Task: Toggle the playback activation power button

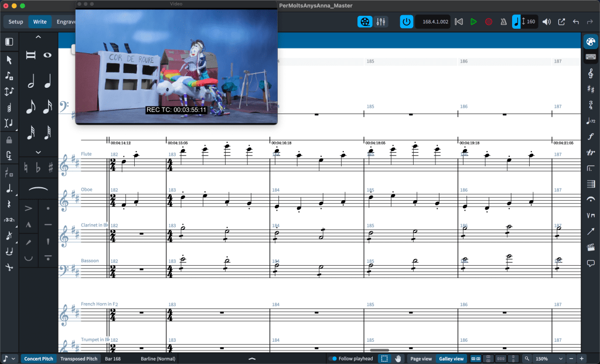Action: tap(406, 22)
